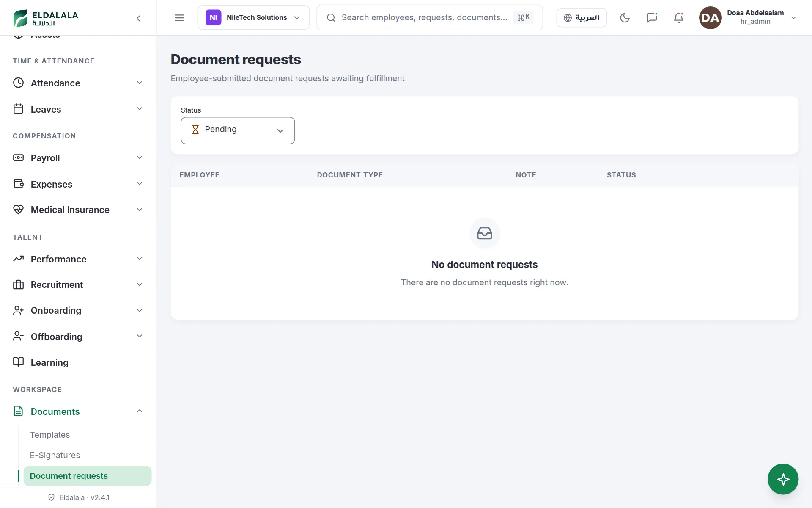Switch to dark mode with moon icon
Screen dimensions: 812x508
click(x=625, y=18)
